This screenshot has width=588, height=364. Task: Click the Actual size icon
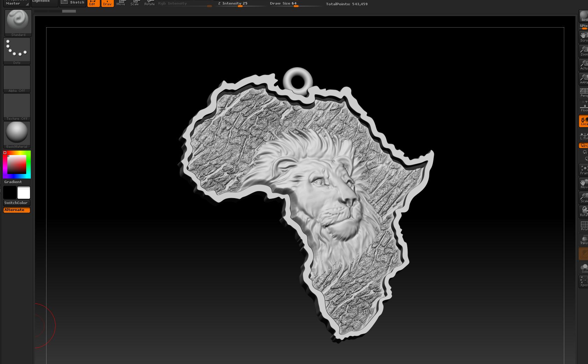[584, 65]
